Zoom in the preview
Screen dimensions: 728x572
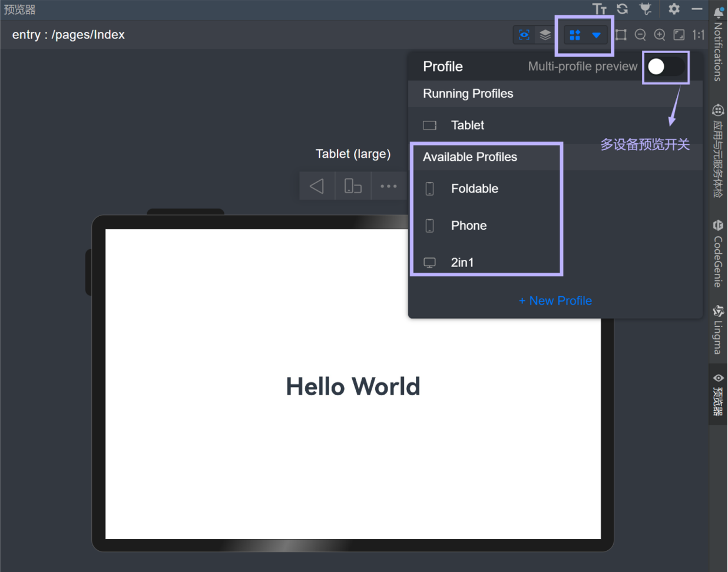coord(660,35)
